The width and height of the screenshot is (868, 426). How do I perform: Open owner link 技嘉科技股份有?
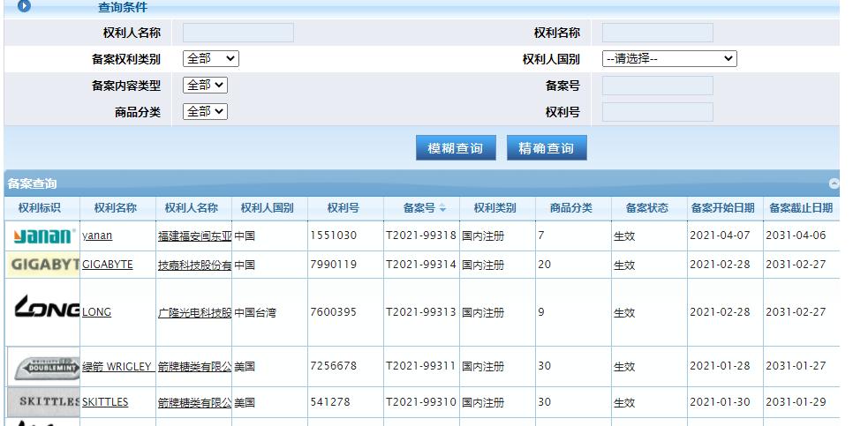[x=195, y=265]
